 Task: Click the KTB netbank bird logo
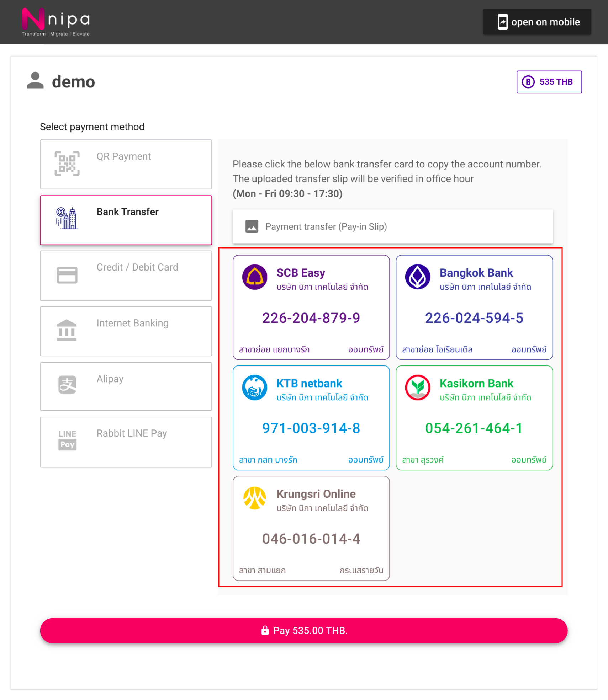click(255, 388)
